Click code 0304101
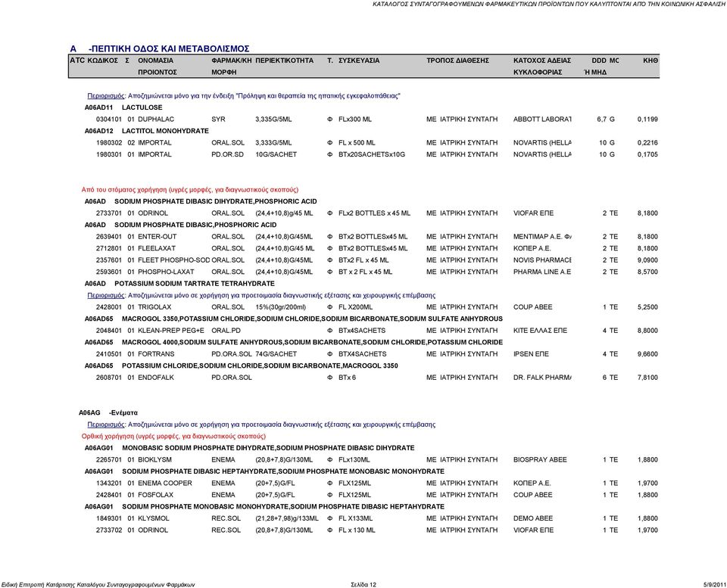Image resolution: width=727 pixels, height=588 pixels. click(109, 120)
